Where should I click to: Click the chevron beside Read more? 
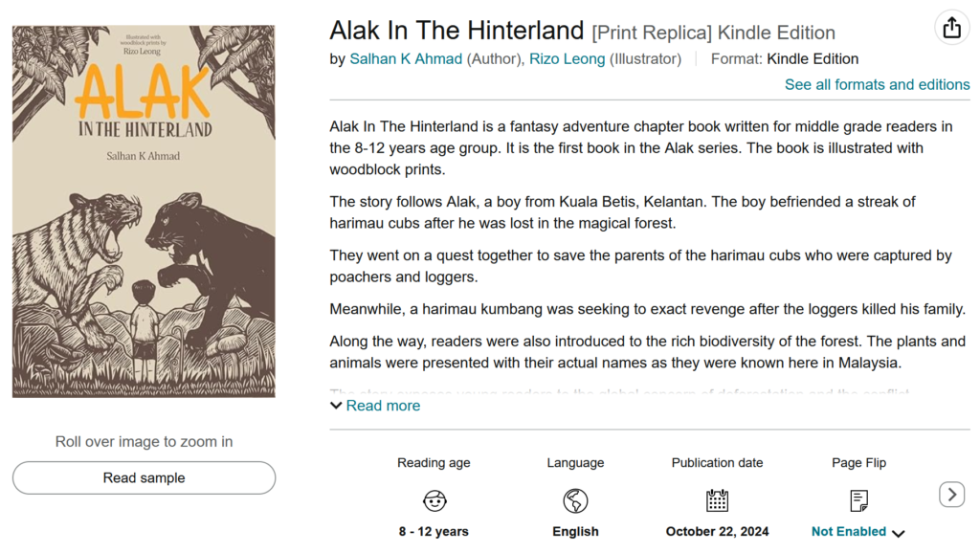click(336, 406)
